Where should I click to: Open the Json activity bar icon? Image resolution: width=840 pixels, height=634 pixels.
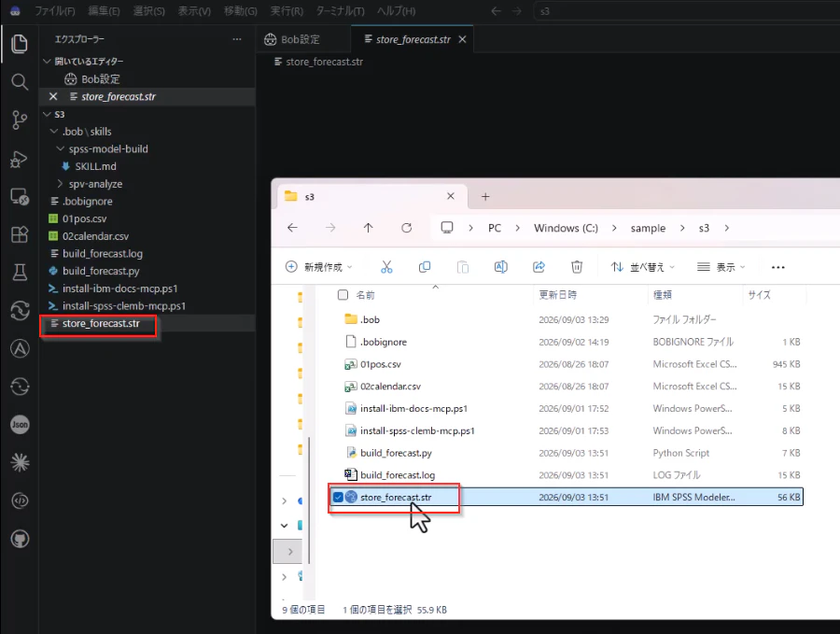point(20,425)
